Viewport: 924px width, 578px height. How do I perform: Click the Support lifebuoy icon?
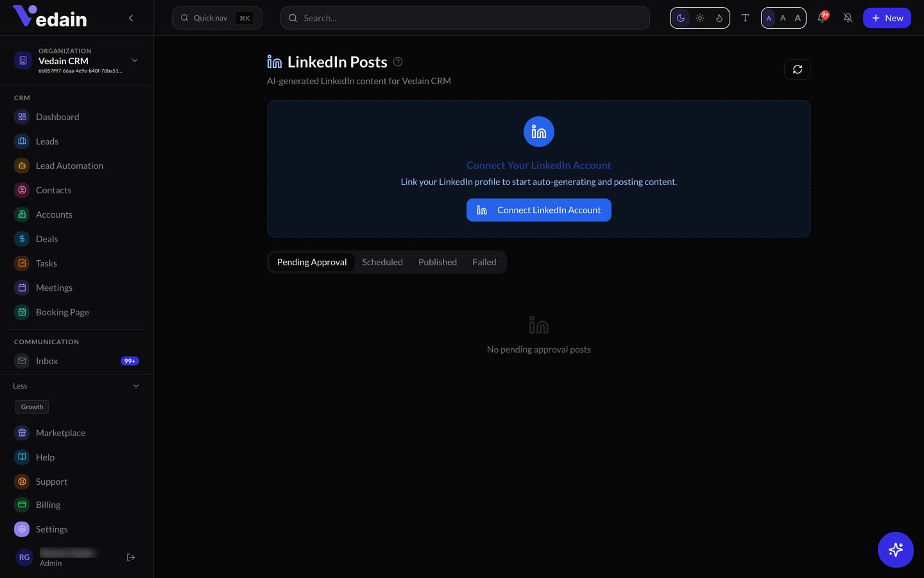(x=22, y=482)
